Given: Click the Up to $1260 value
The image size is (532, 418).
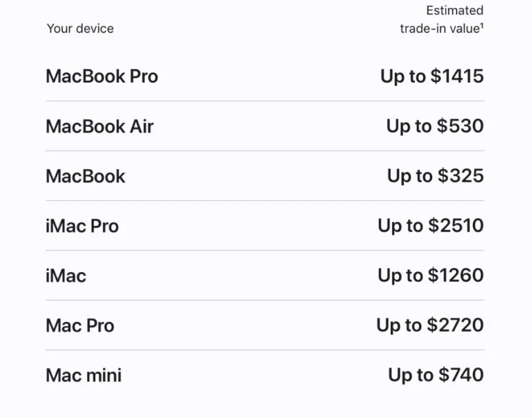Looking at the screenshot, I should pyautogui.click(x=431, y=276).
